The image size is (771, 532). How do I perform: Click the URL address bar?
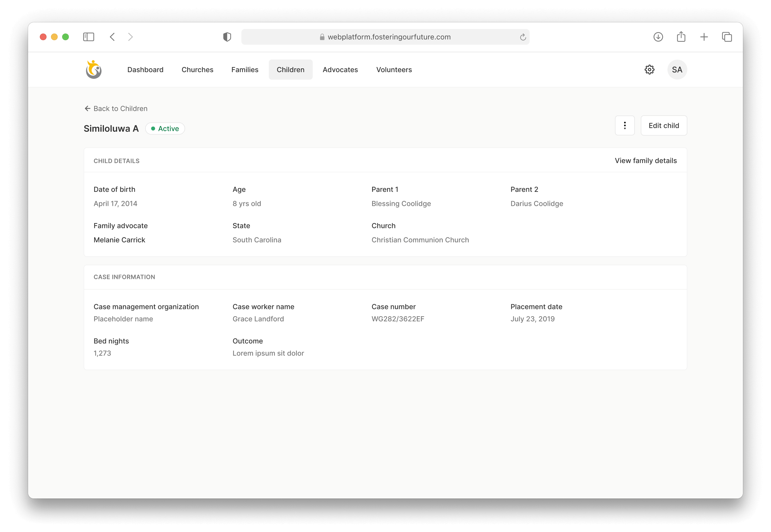(385, 37)
